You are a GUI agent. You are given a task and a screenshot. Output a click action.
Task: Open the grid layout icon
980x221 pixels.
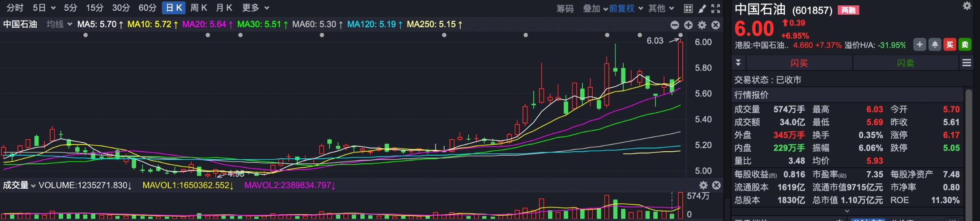pos(688,8)
